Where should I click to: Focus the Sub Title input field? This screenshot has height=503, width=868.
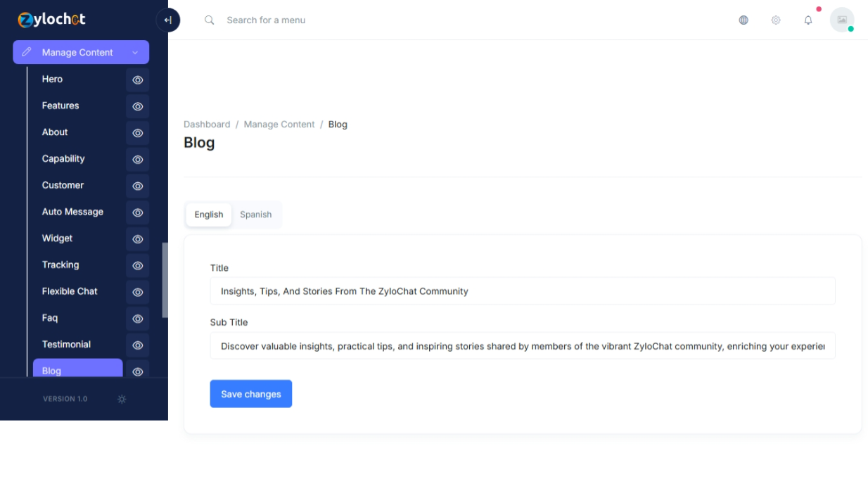[x=523, y=346]
